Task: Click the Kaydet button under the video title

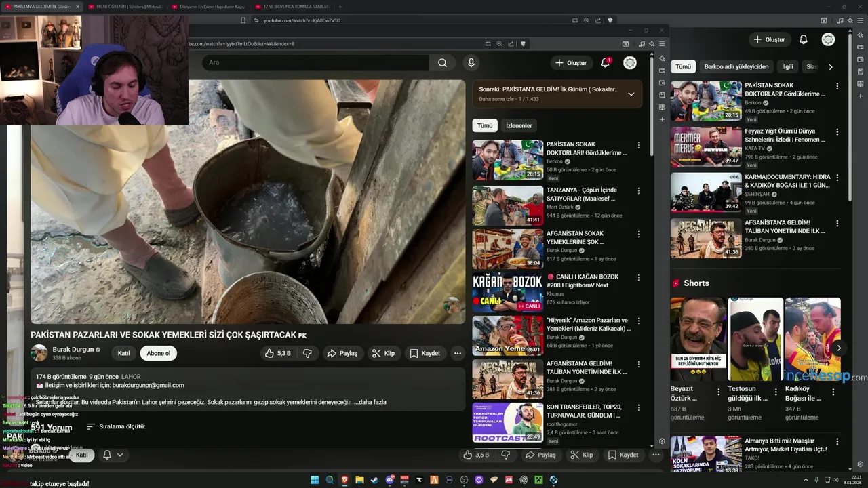Action: click(x=425, y=353)
